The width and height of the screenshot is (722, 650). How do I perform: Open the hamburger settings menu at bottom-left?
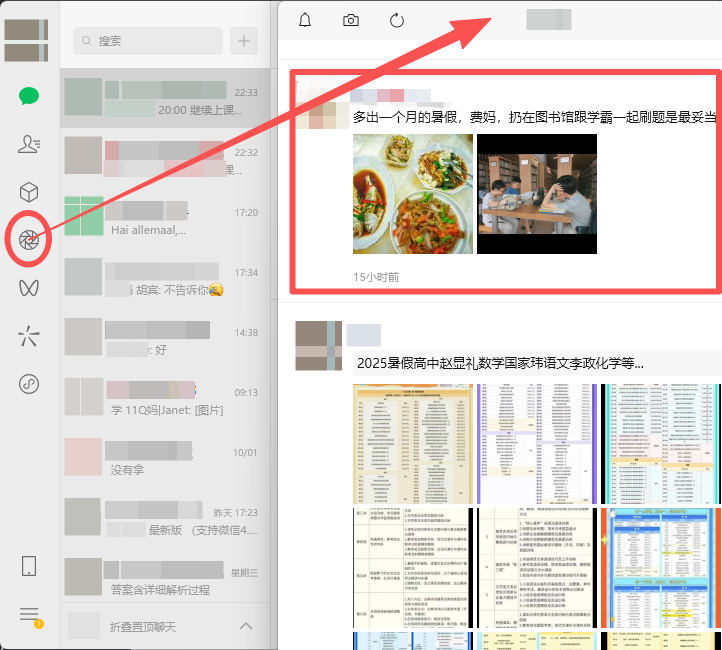pos(29,614)
